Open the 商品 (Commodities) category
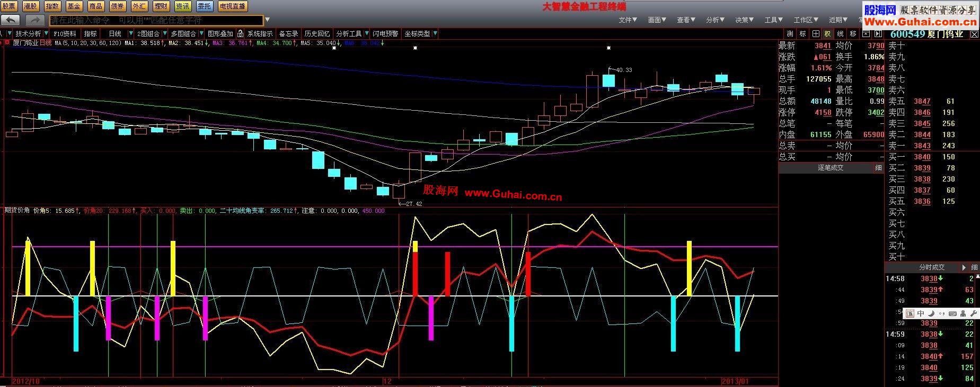Image resolution: width=980 pixels, height=387 pixels. point(96,6)
